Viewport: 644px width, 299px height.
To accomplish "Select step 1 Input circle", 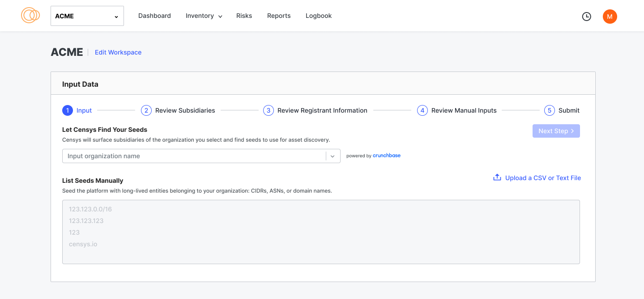I will [67, 110].
